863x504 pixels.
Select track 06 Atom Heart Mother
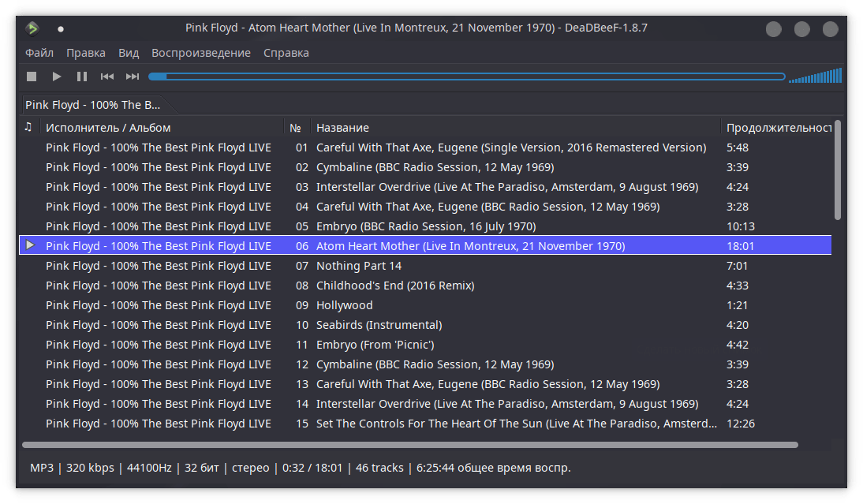tap(425, 245)
